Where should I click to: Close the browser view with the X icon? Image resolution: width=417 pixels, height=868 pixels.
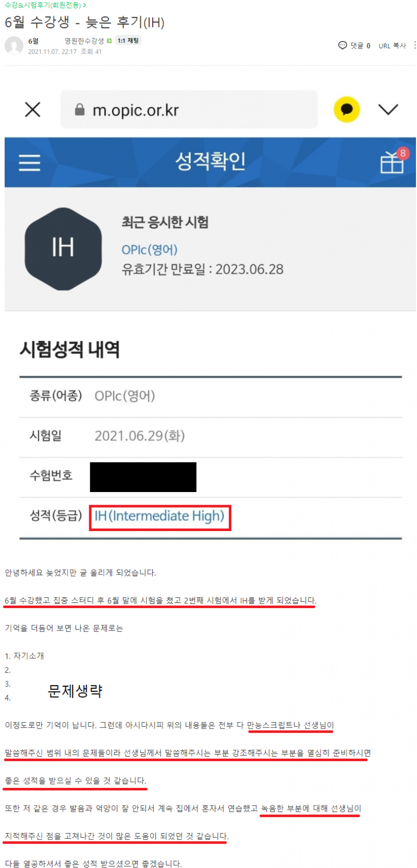pos(33,109)
